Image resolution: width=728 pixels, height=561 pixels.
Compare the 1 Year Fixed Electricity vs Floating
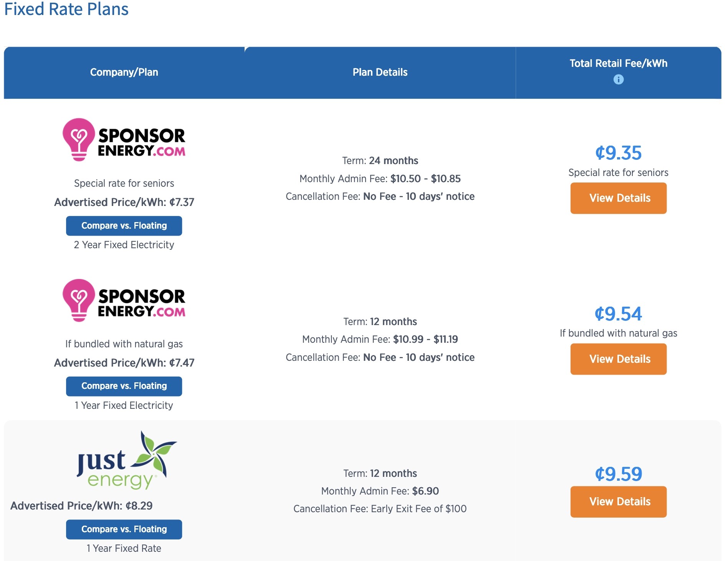124,386
